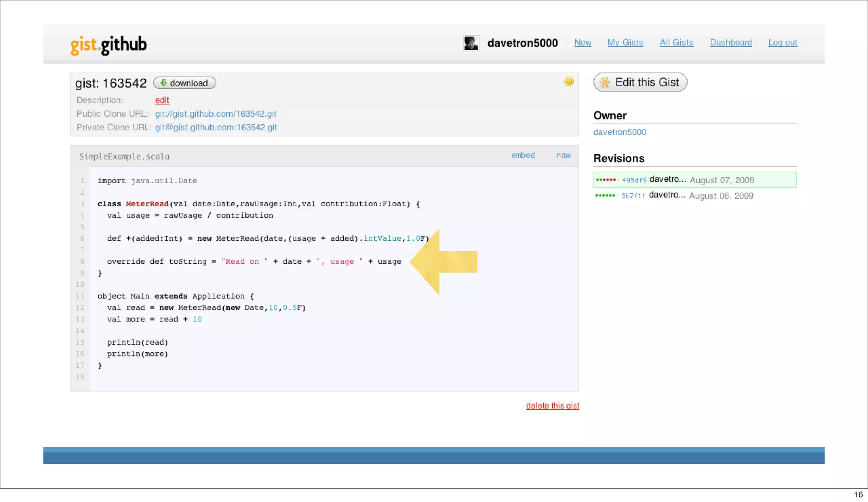Screen dimensions: 868x502
Task: Click davetron5000 username in header
Action: pos(523,43)
